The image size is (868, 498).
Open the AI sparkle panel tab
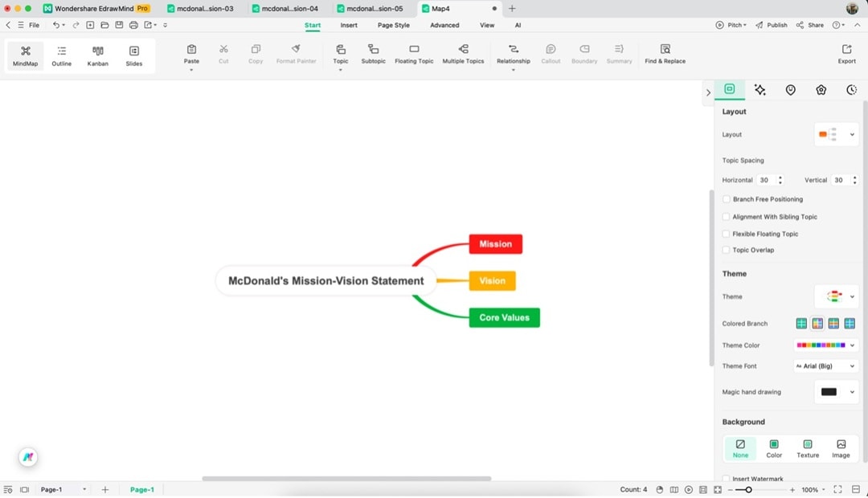tap(760, 90)
